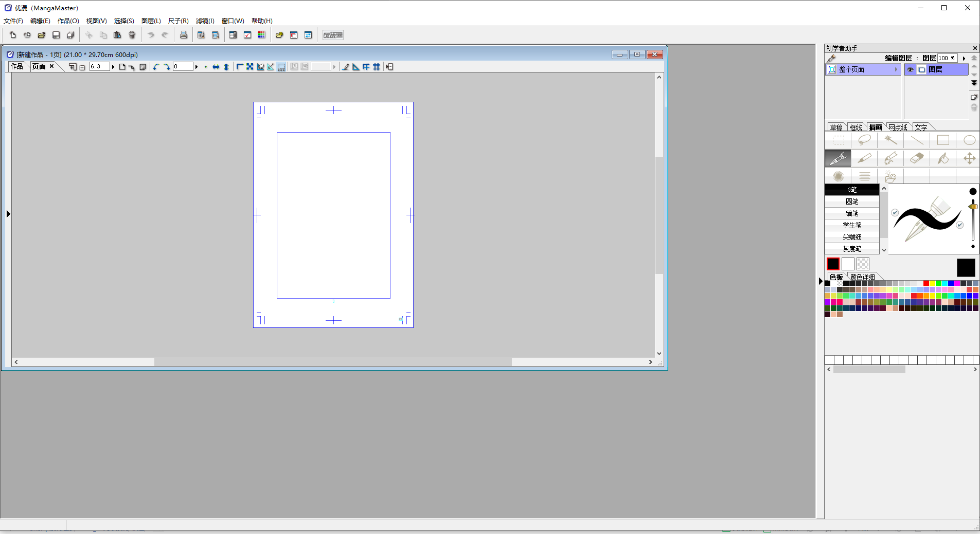Click the new layer icon in layer panel
Image resolution: width=980 pixels, height=534 pixels.
coord(973,97)
